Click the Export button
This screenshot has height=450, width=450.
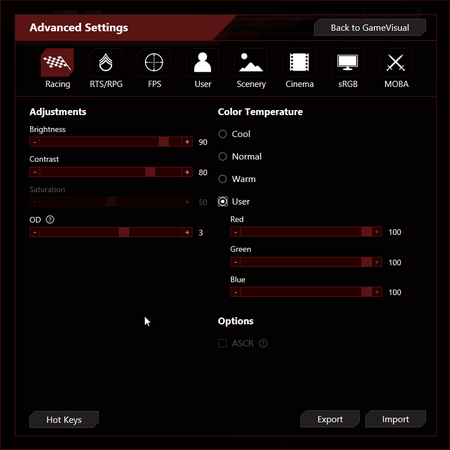point(330,419)
